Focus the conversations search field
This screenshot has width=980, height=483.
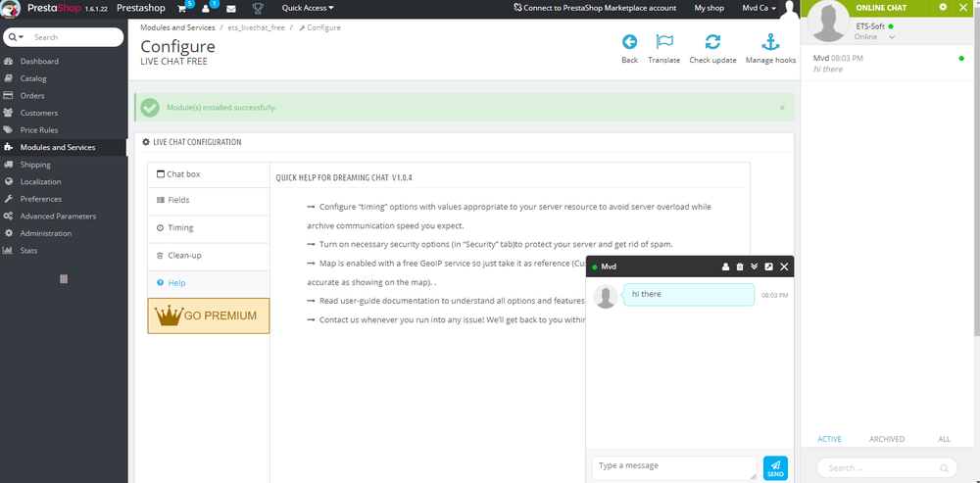point(887,468)
